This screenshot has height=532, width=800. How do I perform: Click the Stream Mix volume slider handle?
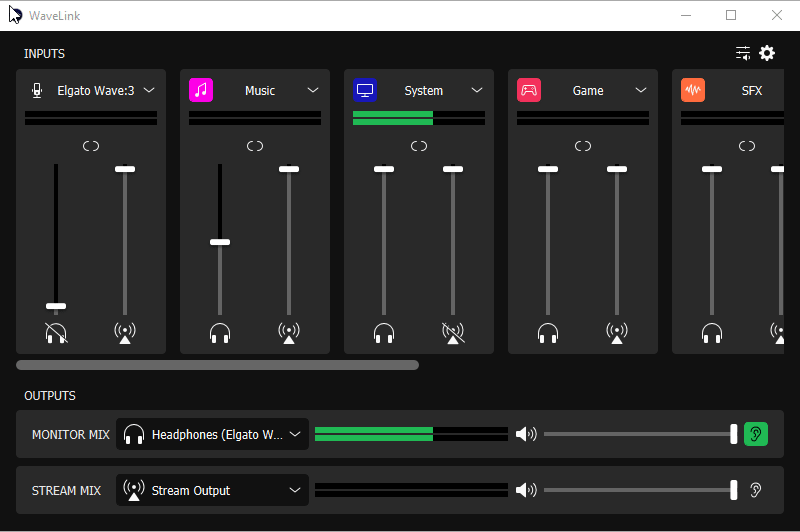(734, 490)
